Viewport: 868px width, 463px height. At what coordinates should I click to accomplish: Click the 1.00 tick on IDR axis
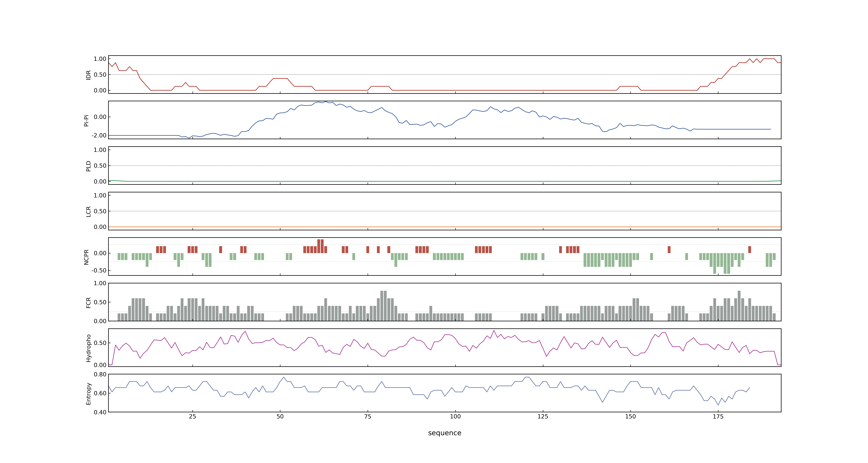(x=100, y=59)
